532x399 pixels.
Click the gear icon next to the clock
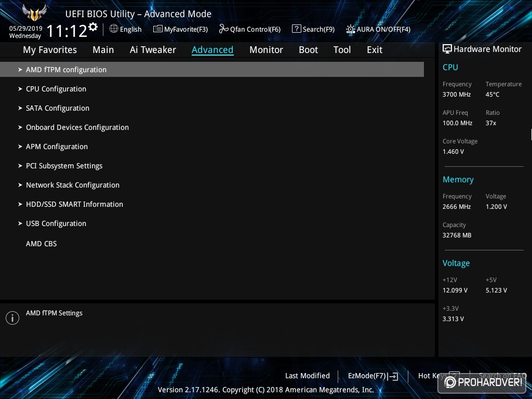coord(93,27)
